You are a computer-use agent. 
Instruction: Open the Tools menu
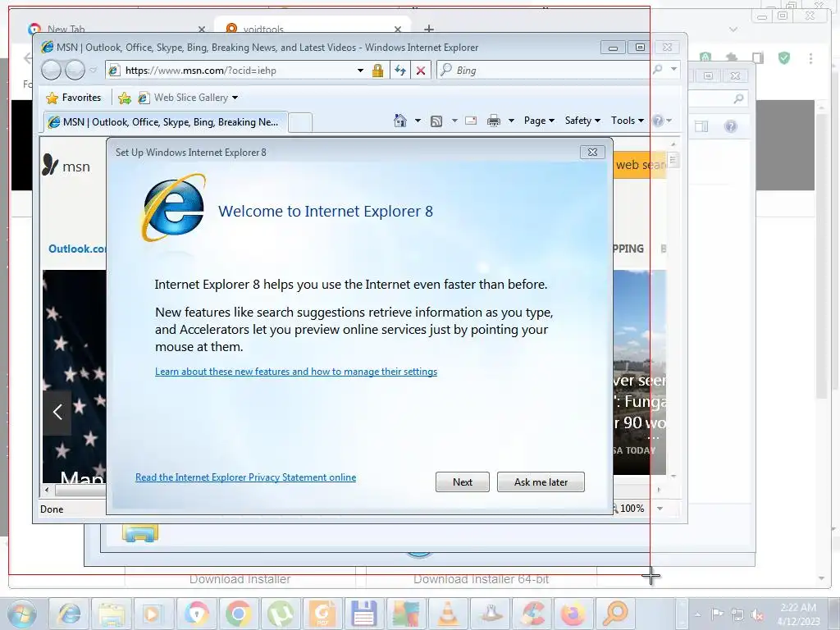[628, 121]
